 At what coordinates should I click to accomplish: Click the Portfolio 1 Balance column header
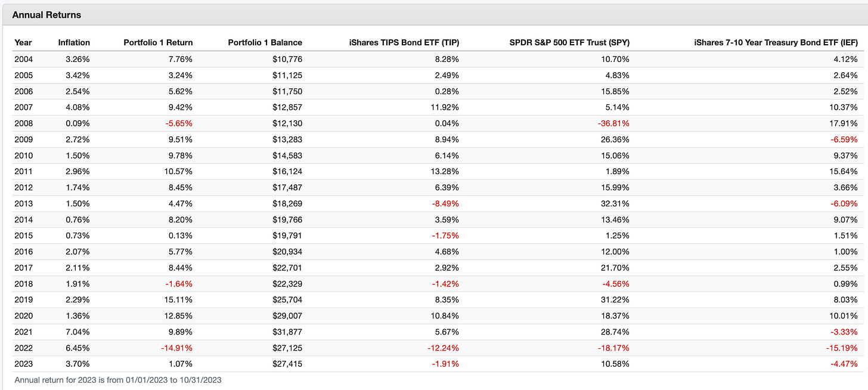[265, 42]
